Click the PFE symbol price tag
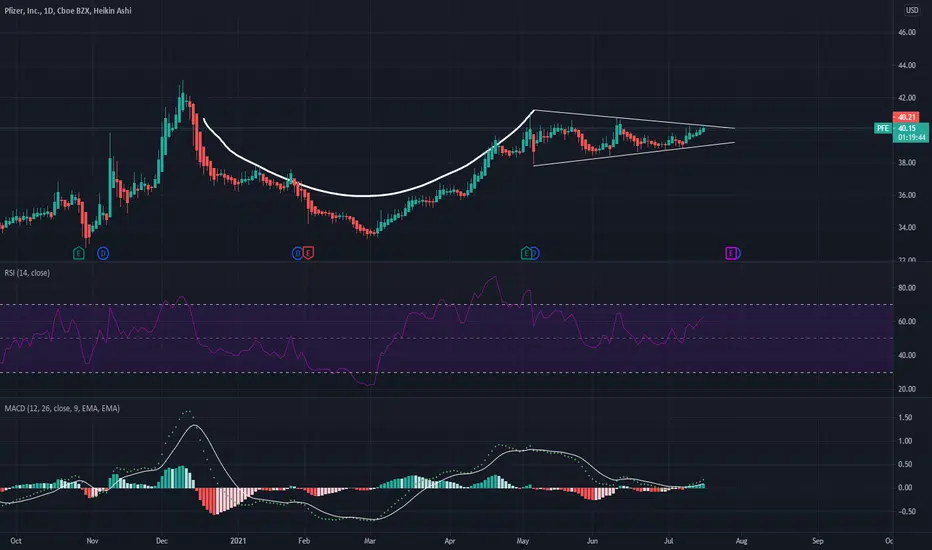 [x=883, y=128]
